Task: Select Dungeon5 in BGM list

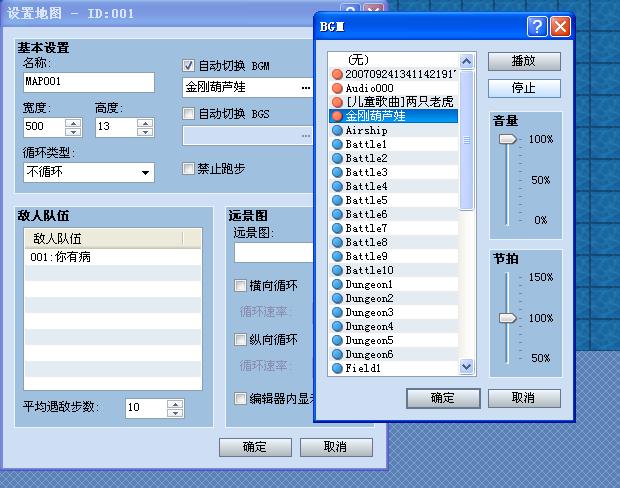Action: [x=393, y=340]
